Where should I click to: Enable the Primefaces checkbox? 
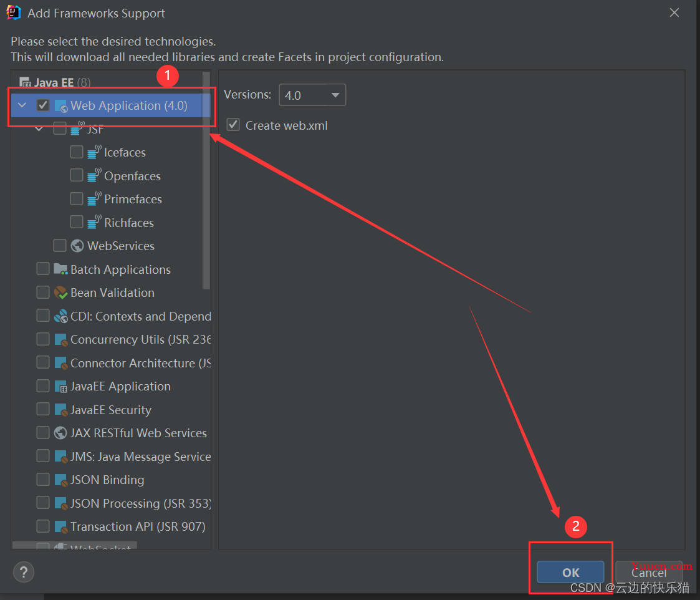[x=77, y=198]
